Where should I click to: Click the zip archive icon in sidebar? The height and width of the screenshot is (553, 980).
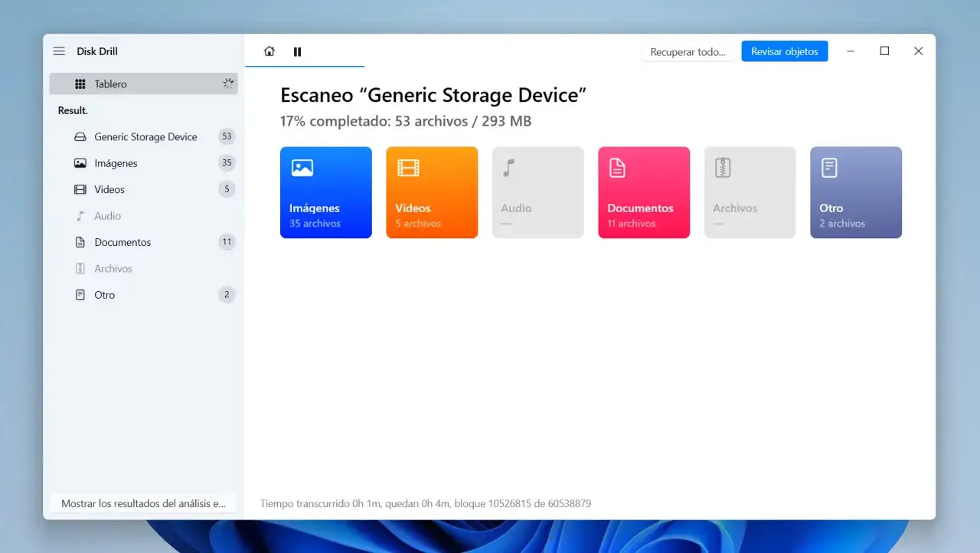point(80,269)
